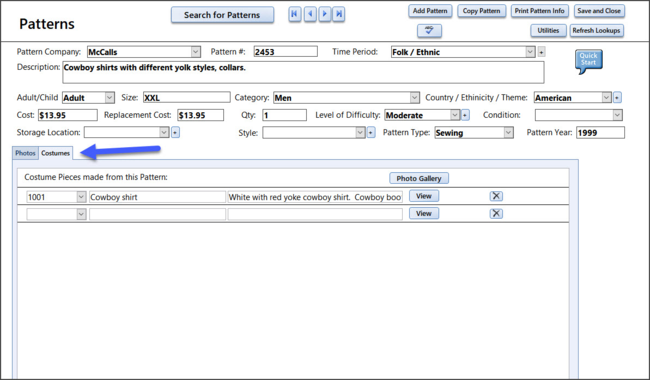
Task: Click Print Pattern Info button
Action: coord(539,11)
